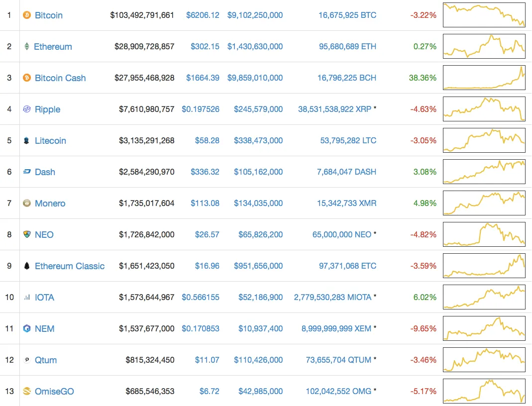Click circulating supply 102,042,552 OMG
Screen dimensions: 532x406
tap(338, 391)
